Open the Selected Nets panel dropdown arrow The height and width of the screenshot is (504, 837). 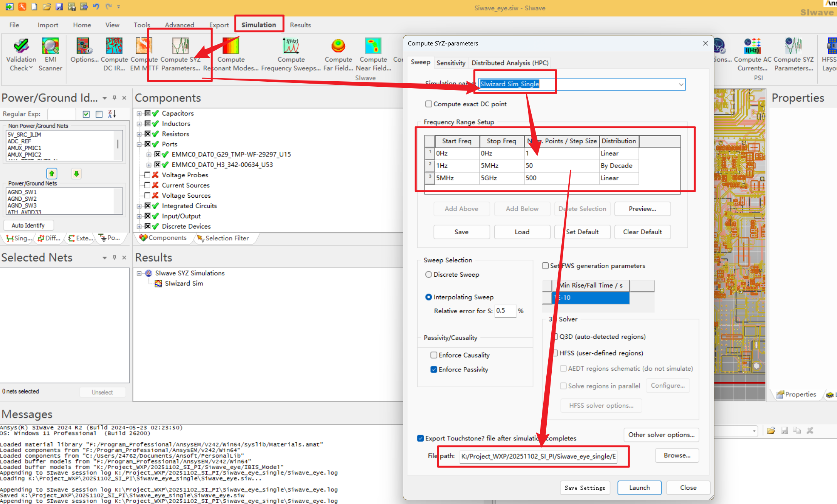click(x=104, y=258)
